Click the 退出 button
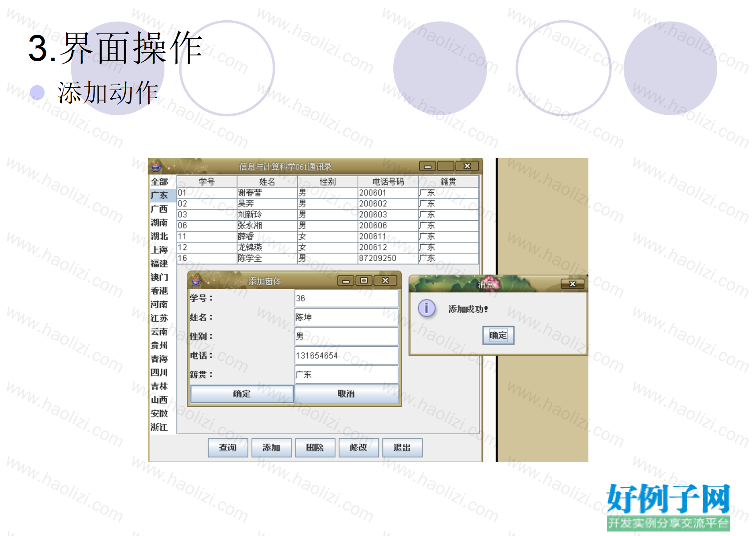The width and height of the screenshot is (756, 536). (x=402, y=448)
